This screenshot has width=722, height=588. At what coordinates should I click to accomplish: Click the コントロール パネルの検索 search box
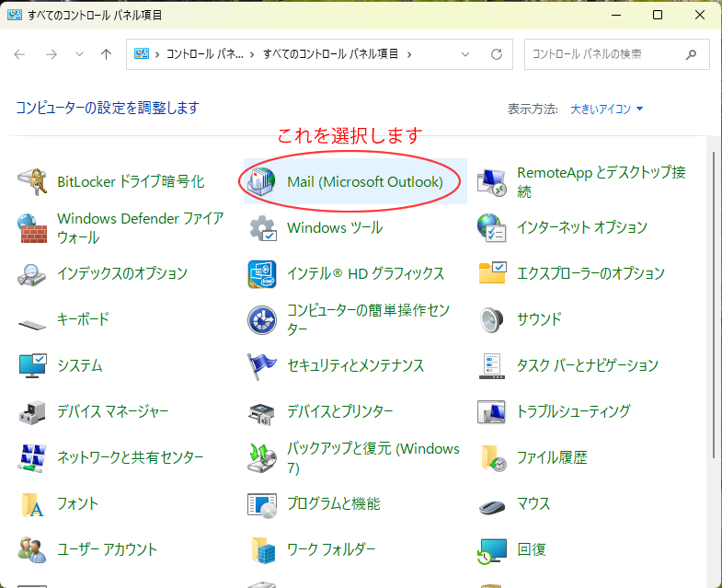[607, 54]
